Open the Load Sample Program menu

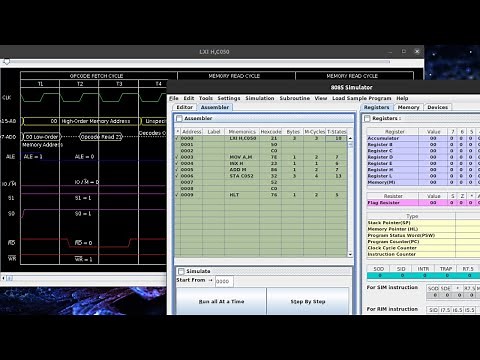tap(362, 98)
